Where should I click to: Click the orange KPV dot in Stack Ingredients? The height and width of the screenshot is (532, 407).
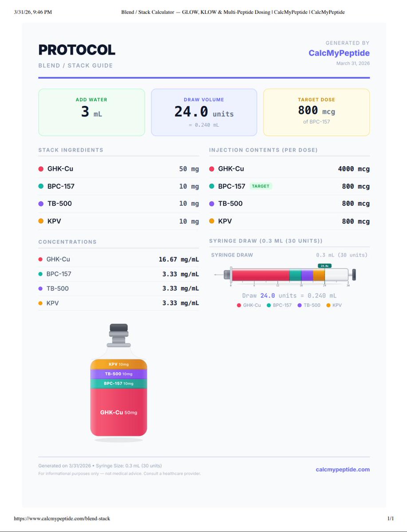pos(41,221)
